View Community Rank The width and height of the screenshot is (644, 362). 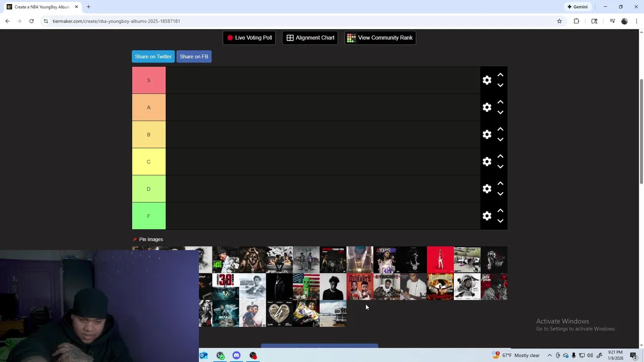[380, 38]
